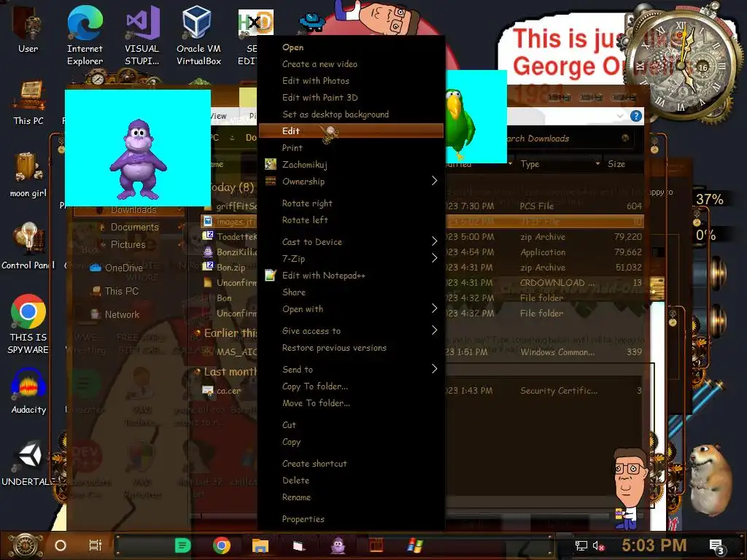This screenshot has height=560, width=747.
Task: Open Oracle VM VirtualBox desktop icon
Action: 198,36
